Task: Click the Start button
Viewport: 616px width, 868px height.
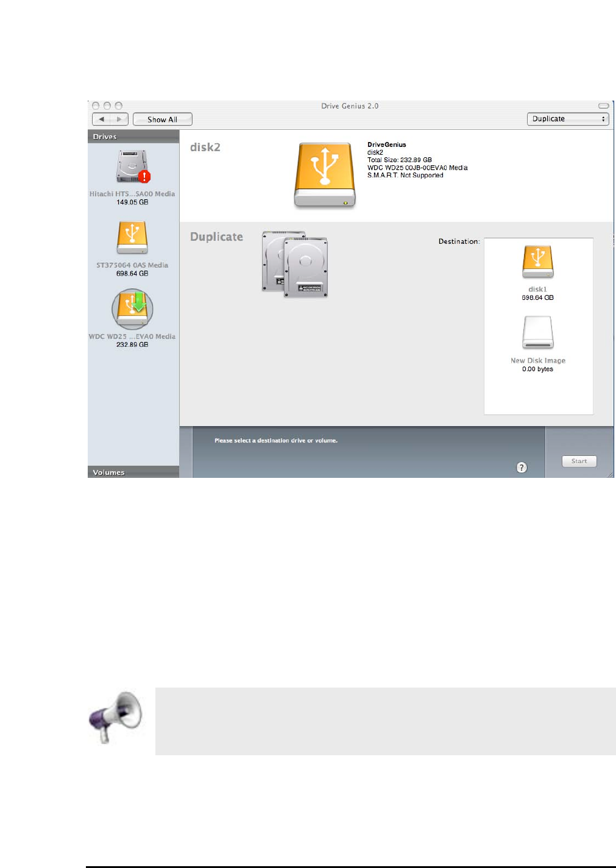Action: 579,461
